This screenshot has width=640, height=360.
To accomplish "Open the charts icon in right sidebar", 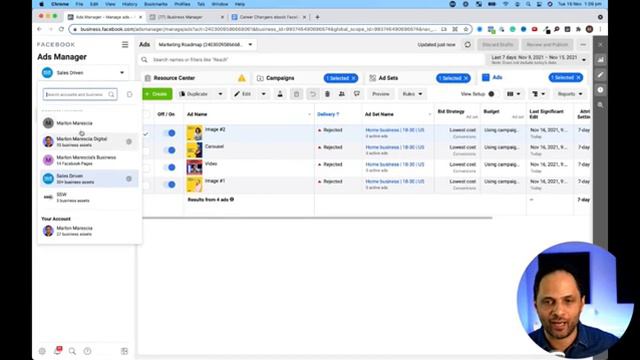I will (600, 60).
